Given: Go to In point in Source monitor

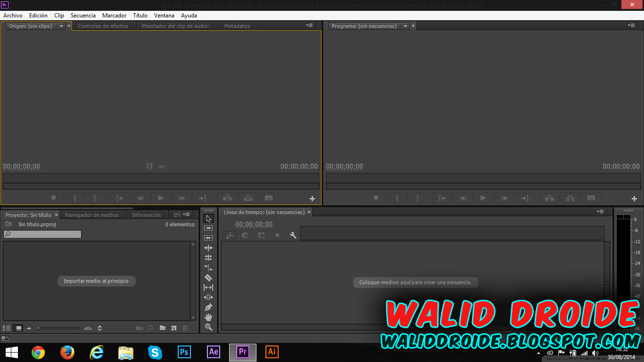Looking at the screenshot, I should point(120,198).
